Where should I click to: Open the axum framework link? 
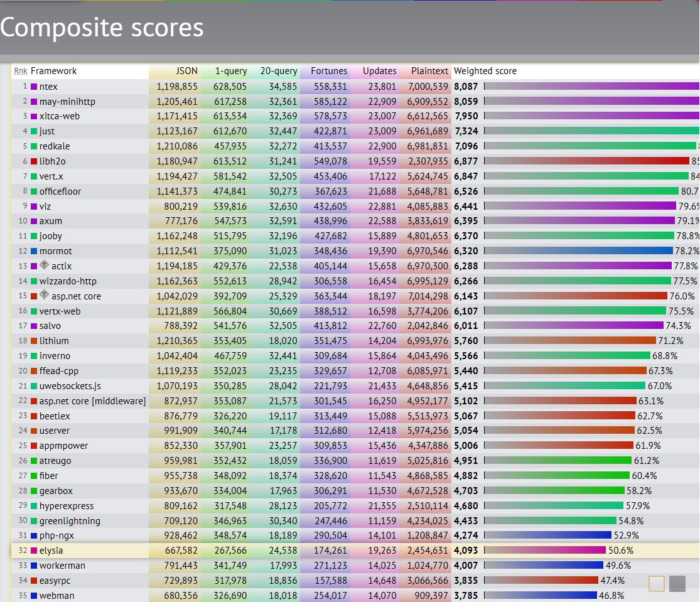(50, 222)
